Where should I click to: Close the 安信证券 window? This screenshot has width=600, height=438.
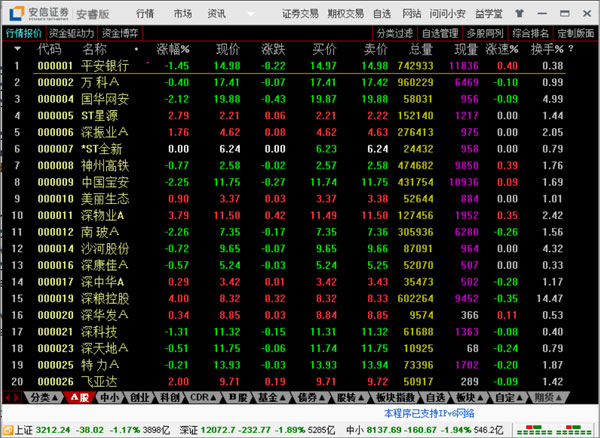587,14
